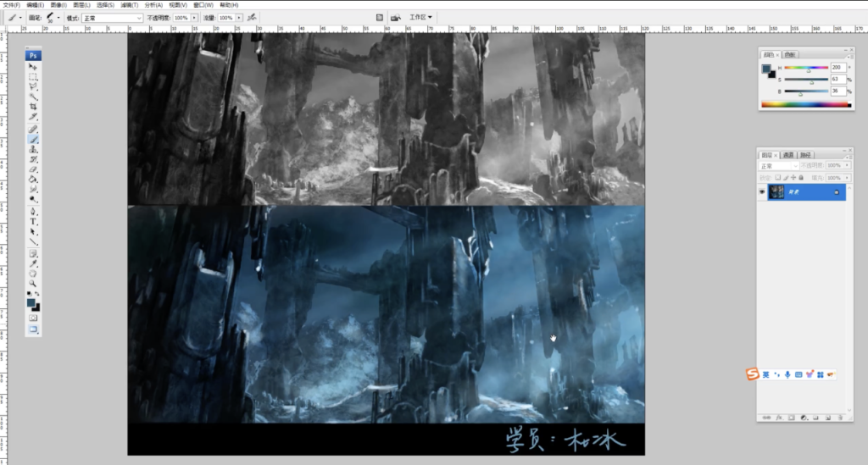Swap foreground and background colors
Viewport: 868px width, 465px height.
38,294
